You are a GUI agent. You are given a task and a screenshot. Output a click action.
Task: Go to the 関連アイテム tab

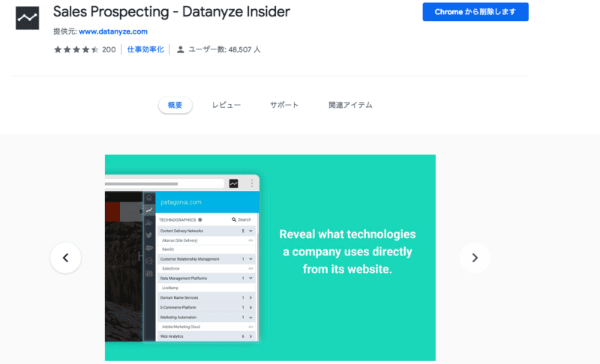coord(350,105)
